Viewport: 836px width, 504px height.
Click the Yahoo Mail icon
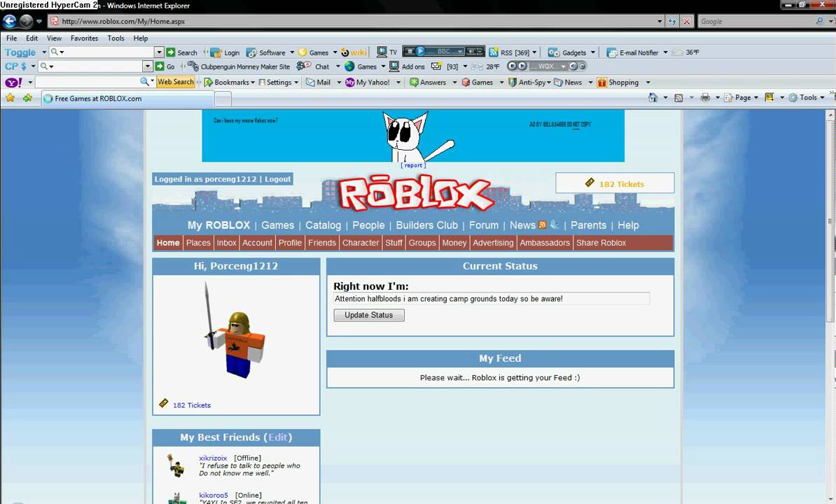tap(310, 82)
